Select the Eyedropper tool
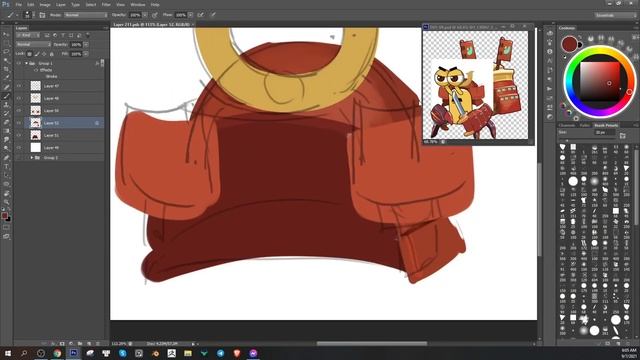The image size is (640, 360). pyautogui.click(x=6, y=78)
